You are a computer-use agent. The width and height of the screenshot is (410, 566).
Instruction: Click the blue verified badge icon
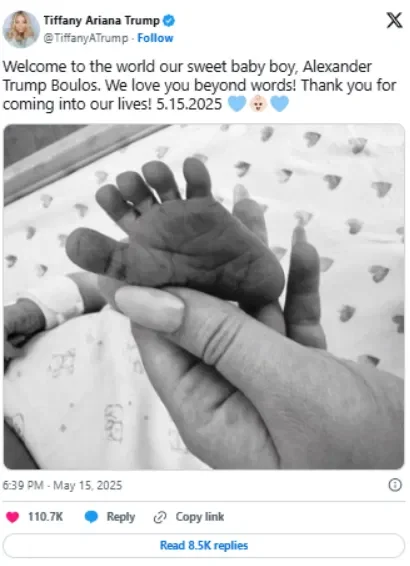tap(169, 21)
